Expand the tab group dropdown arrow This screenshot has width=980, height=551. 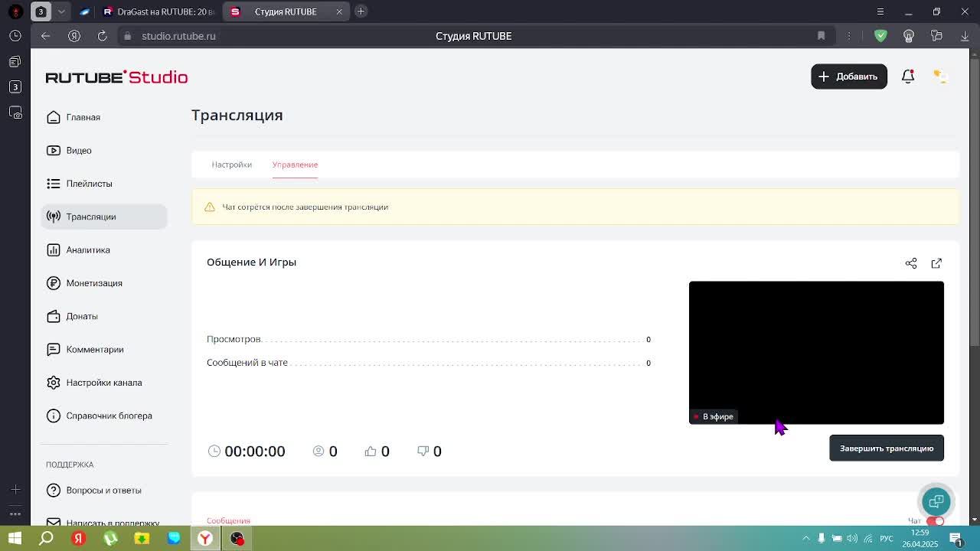click(61, 11)
